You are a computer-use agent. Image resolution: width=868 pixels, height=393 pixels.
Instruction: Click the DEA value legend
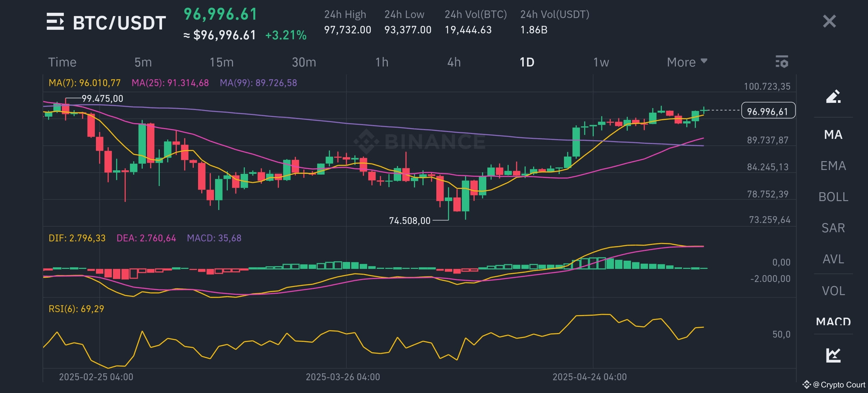(x=146, y=238)
